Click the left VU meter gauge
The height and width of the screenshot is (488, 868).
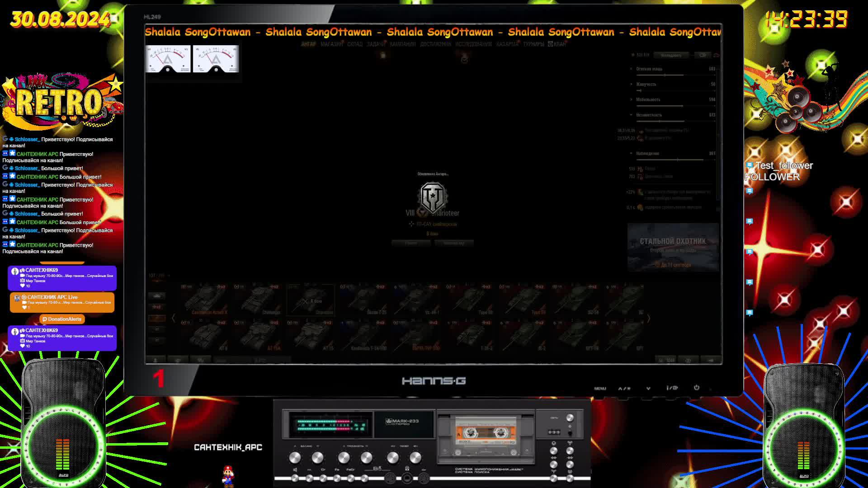click(168, 59)
